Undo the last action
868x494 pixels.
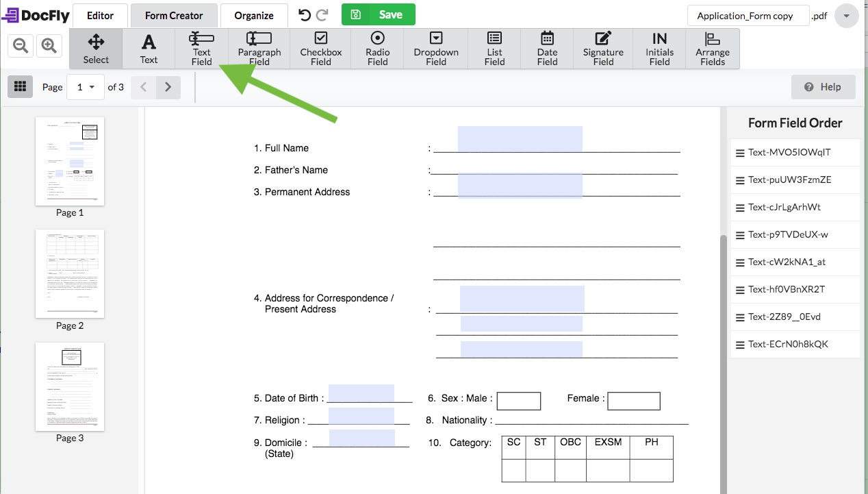pyautogui.click(x=305, y=15)
